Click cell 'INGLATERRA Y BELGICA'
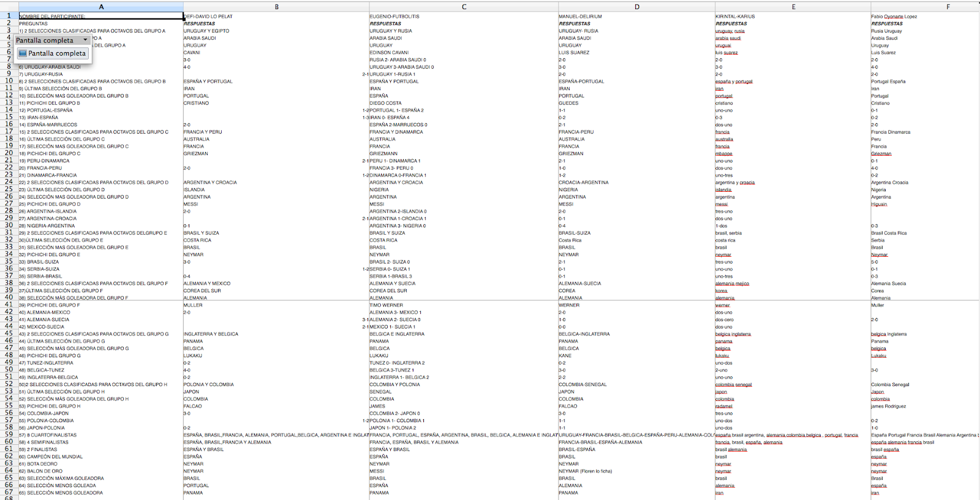This screenshot has width=980, height=500. tap(211, 334)
